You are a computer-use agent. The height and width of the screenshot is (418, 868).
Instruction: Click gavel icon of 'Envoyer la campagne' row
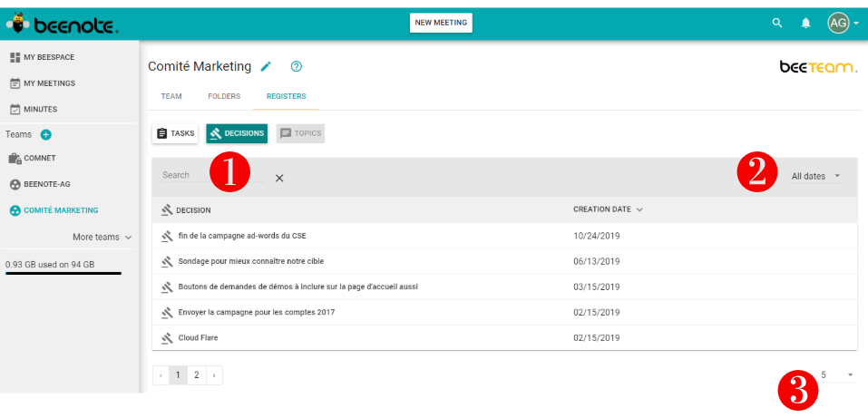coord(167,312)
